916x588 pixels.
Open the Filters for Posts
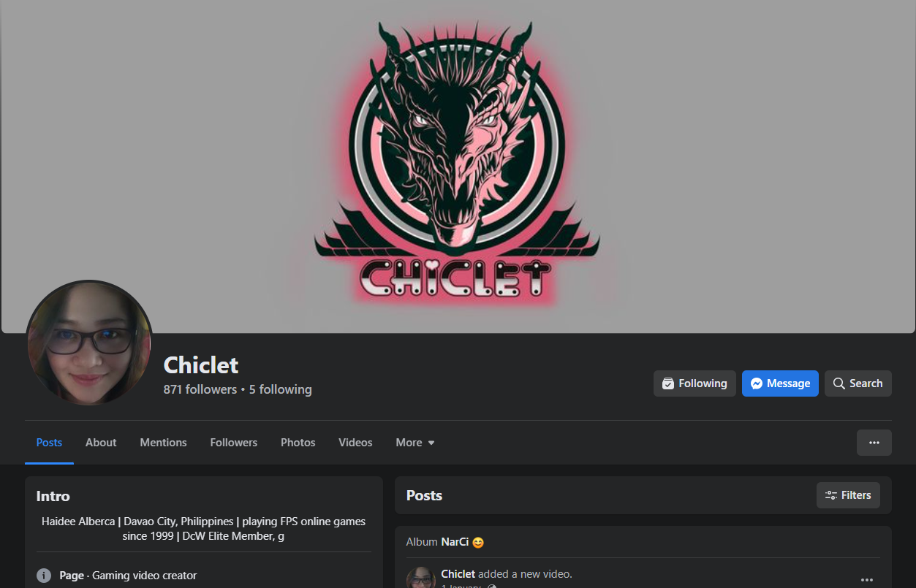pos(848,495)
